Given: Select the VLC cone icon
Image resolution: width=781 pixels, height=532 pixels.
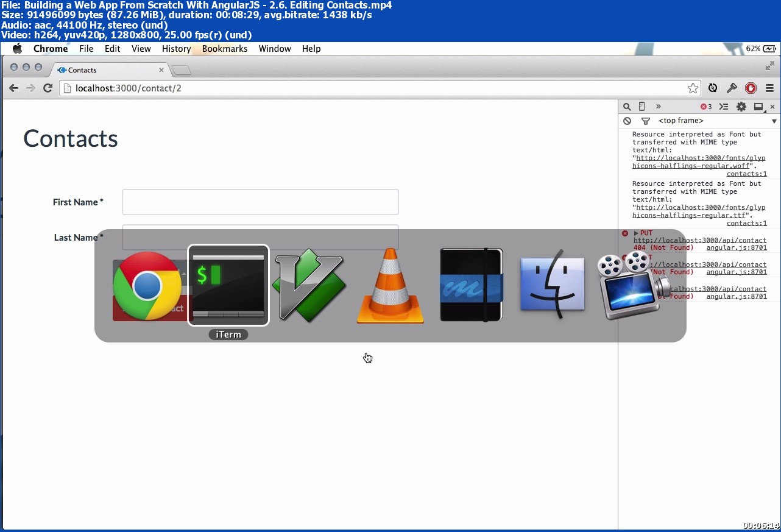Looking at the screenshot, I should (x=390, y=285).
